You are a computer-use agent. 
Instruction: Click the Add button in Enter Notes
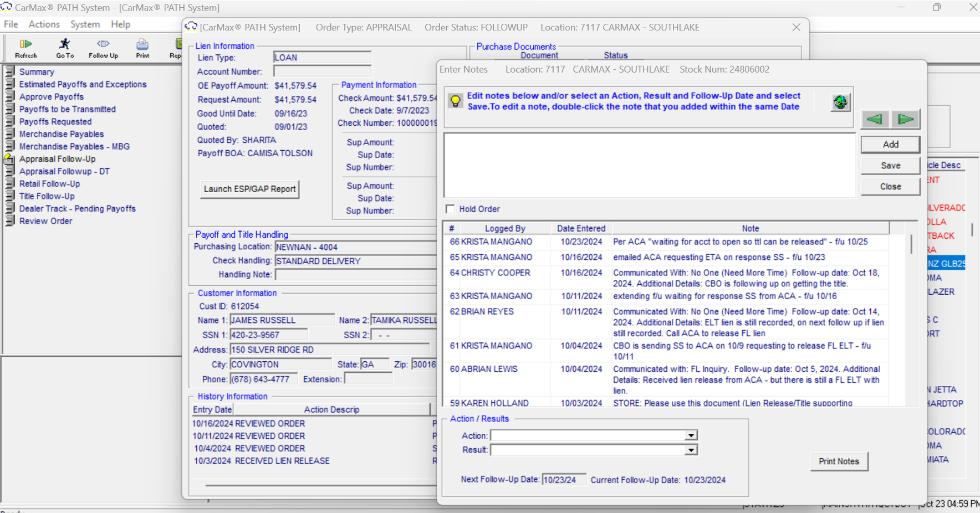(890, 145)
